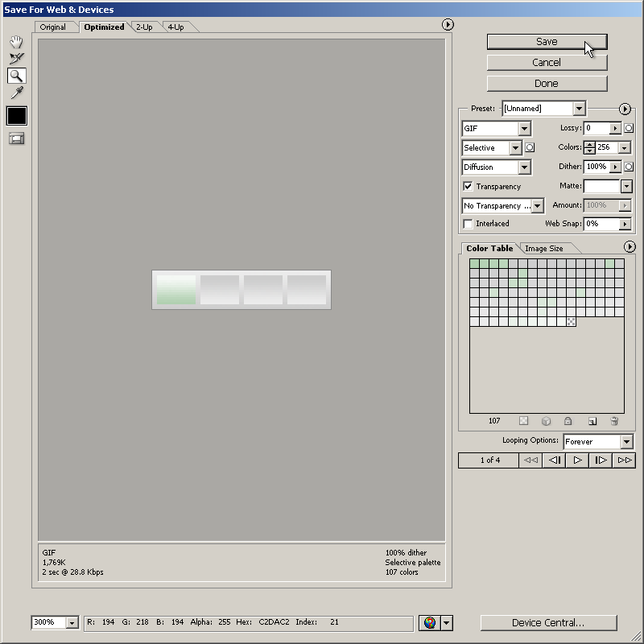Select the transparent checkered swatch in color table
This screenshot has height=644, width=644.
point(571,321)
